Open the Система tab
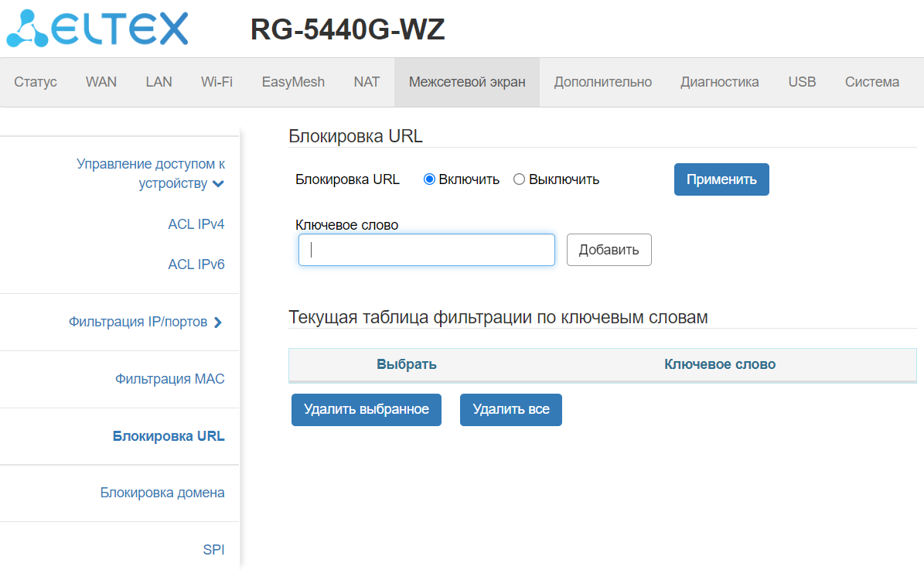This screenshot has width=924, height=570. [x=871, y=82]
